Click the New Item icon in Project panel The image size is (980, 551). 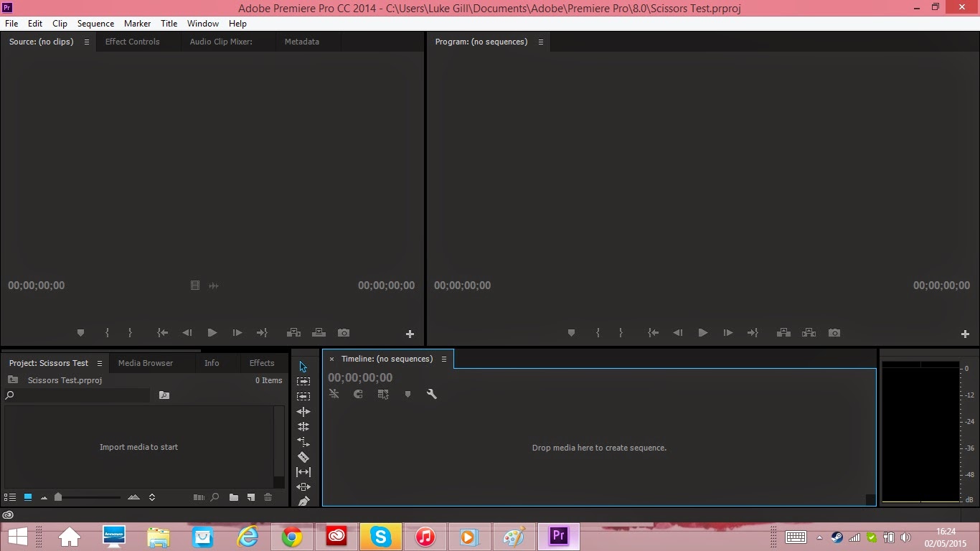click(x=251, y=497)
